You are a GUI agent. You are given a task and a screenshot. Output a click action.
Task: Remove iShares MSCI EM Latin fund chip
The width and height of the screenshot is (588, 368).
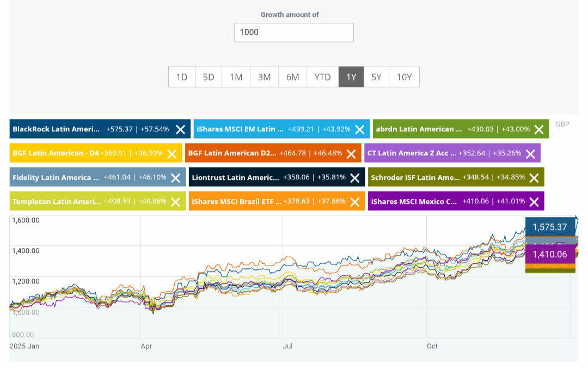360,130
